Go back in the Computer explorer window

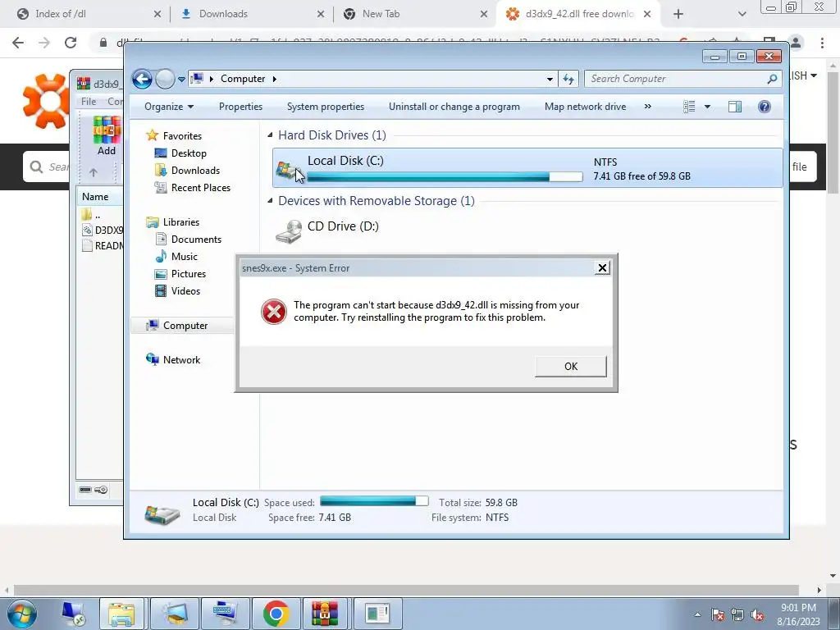coord(142,80)
